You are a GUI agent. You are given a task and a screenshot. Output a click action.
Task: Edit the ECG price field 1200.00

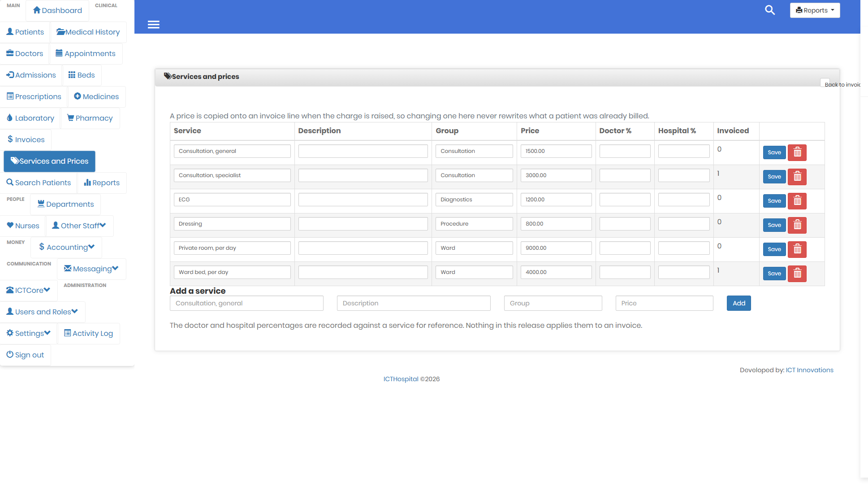point(556,200)
